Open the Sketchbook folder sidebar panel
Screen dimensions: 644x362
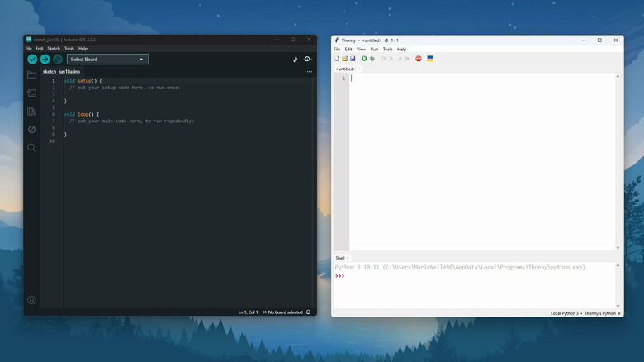click(x=31, y=75)
